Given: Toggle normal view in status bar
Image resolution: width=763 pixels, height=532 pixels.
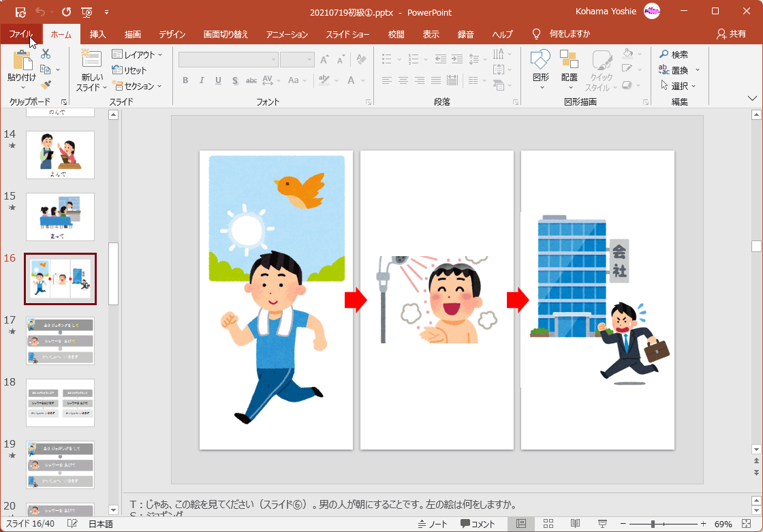Looking at the screenshot, I should [521, 524].
